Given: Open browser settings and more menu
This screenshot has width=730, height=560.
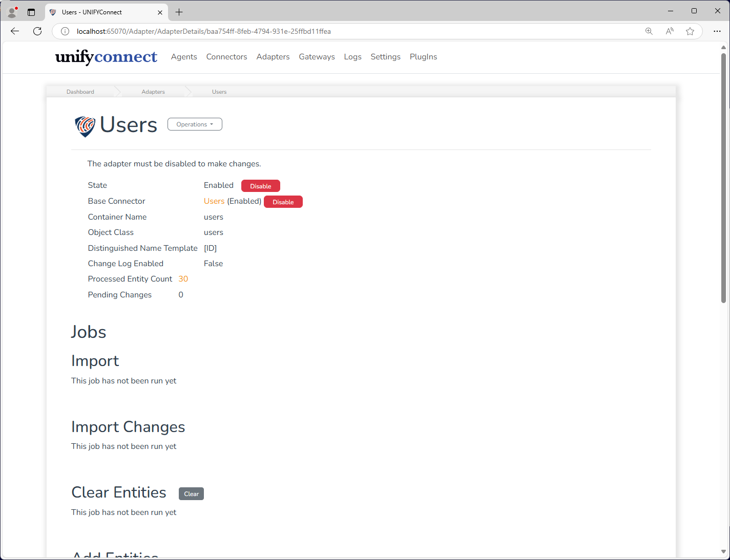Looking at the screenshot, I should 717,31.
